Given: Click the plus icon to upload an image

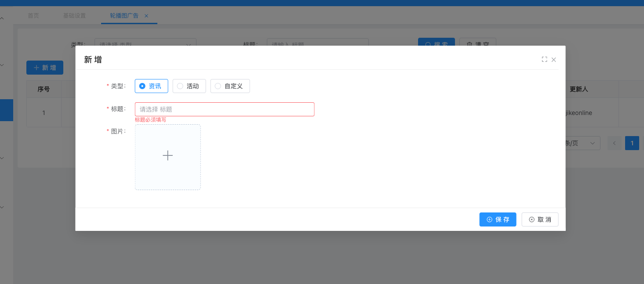Looking at the screenshot, I should point(167,156).
